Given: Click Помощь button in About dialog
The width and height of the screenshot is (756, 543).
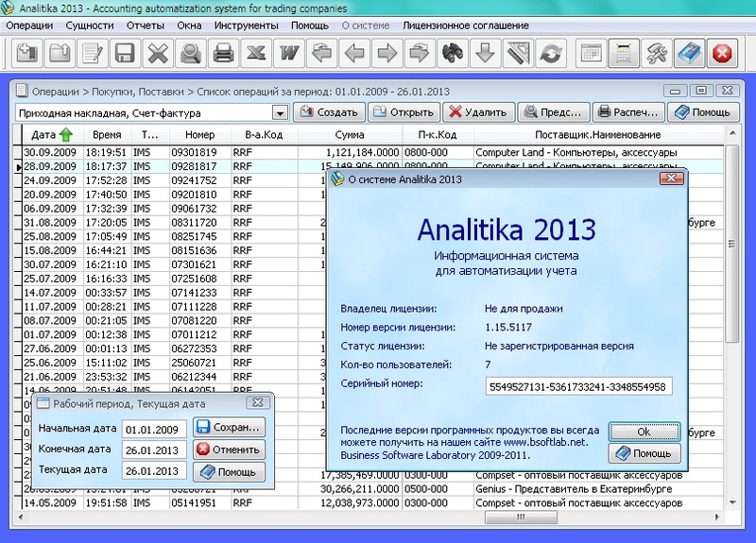Looking at the screenshot, I should click(x=644, y=453).
